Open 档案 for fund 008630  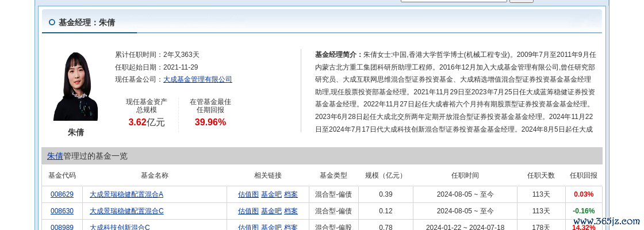tap(291, 211)
